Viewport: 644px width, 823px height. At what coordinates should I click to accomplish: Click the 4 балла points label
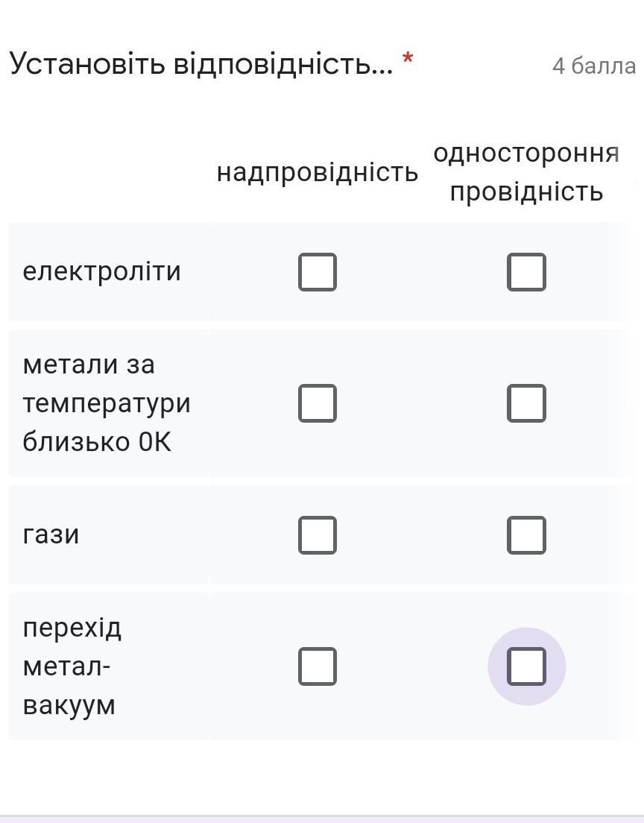[x=593, y=66]
